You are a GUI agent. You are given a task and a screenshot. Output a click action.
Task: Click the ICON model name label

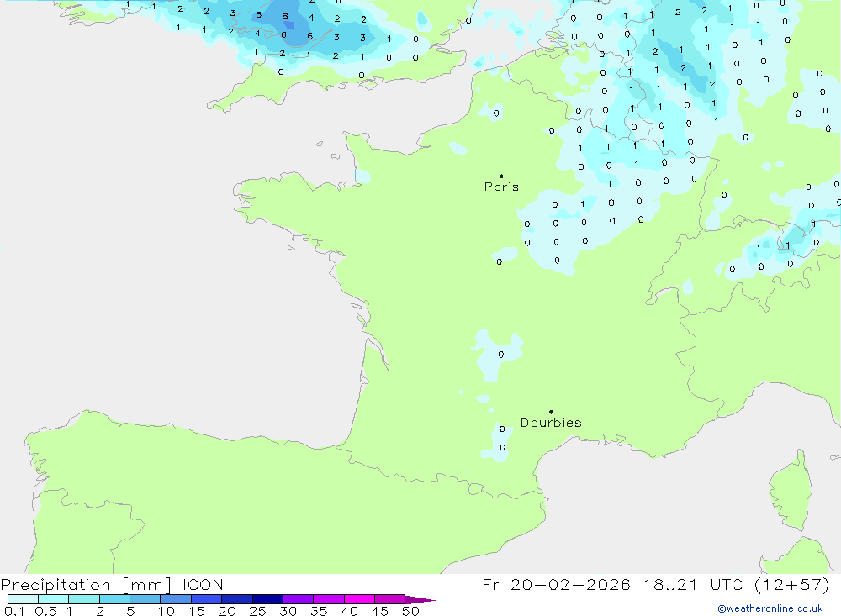pyautogui.click(x=203, y=585)
